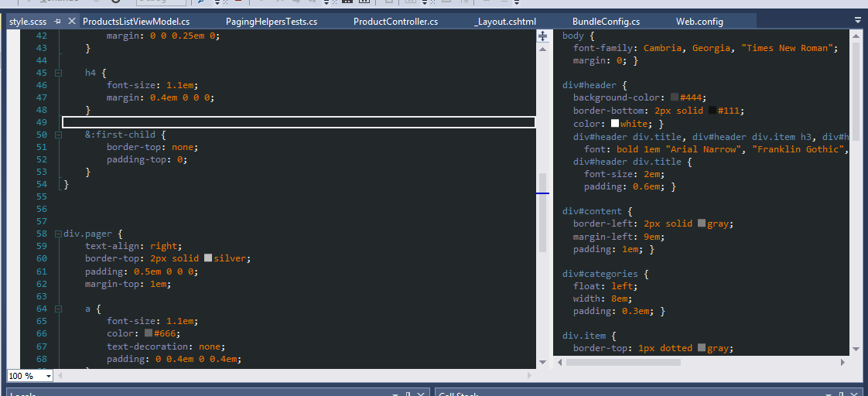Screen dimensions: 868x396
Task: Click the left editor's scroll-up arrow
Action: 542,49
